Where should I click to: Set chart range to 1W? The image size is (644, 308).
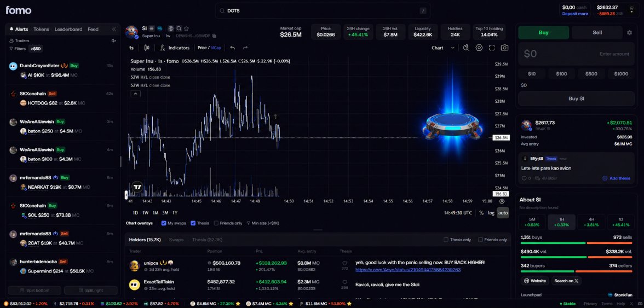(x=146, y=213)
